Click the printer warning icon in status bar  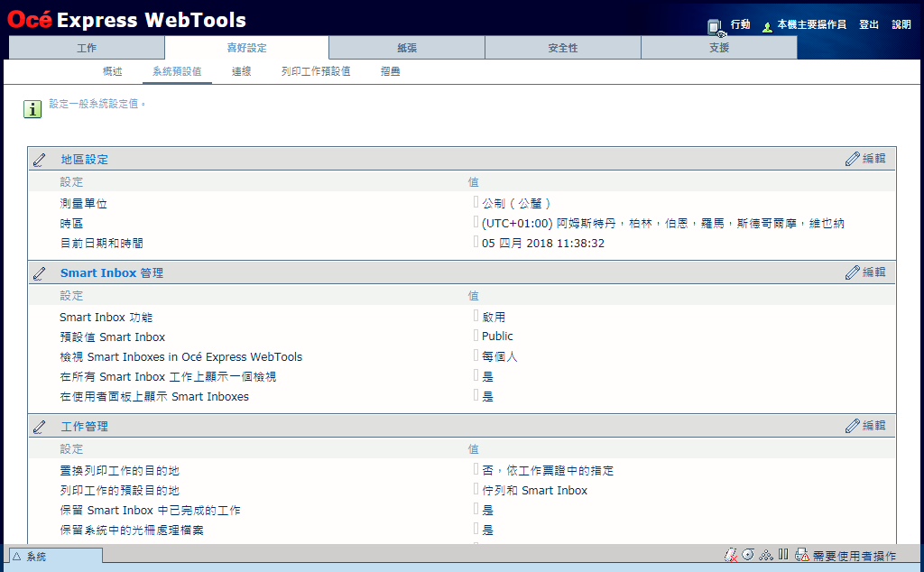tap(801, 555)
